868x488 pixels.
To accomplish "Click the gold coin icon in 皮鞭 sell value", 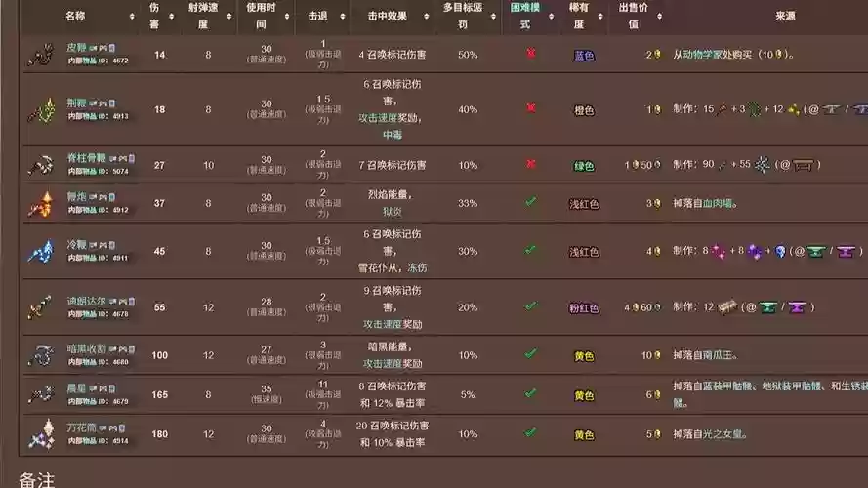I will point(657,55).
